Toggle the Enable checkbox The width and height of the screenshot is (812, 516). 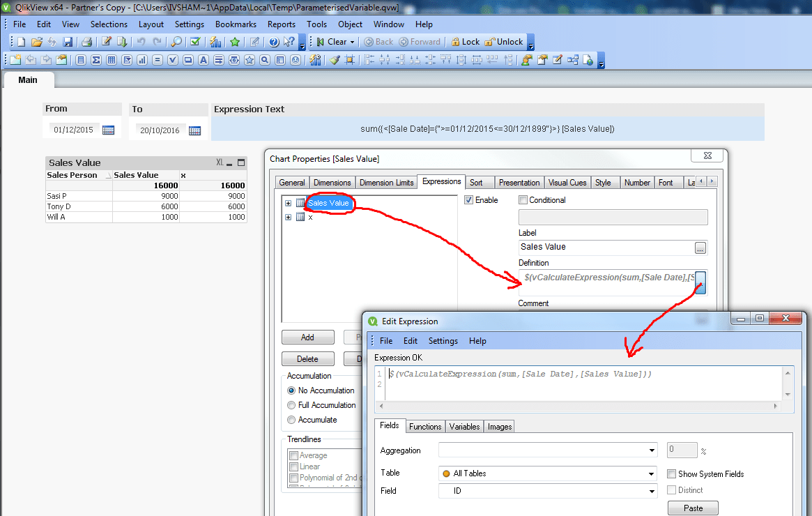[468, 200]
